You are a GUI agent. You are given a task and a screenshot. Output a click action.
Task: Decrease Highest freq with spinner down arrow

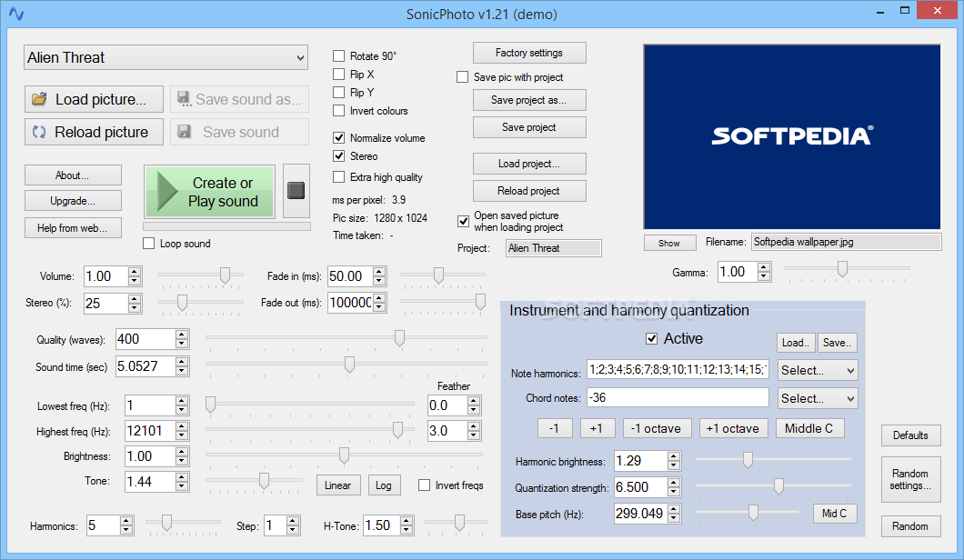pos(182,435)
